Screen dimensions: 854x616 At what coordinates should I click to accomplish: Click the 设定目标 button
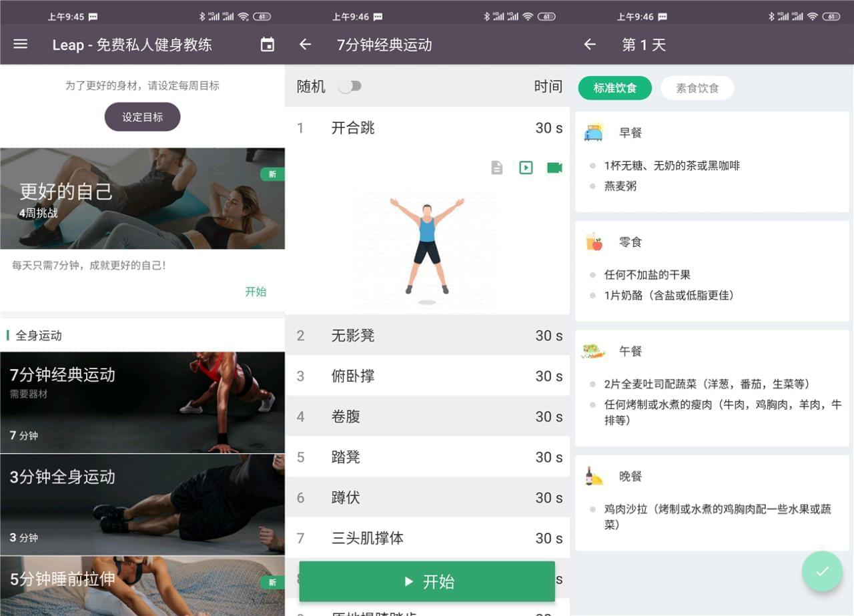click(x=142, y=117)
